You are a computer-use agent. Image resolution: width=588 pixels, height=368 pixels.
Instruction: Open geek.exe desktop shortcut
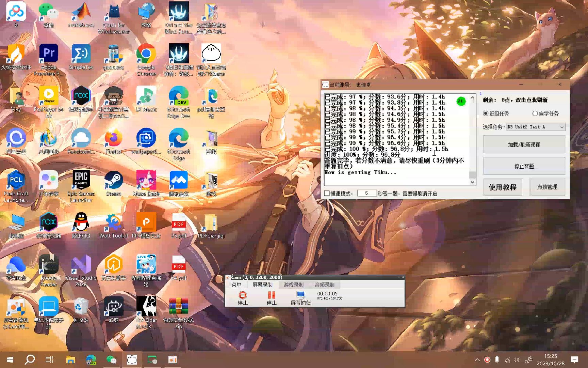(x=114, y=57)
